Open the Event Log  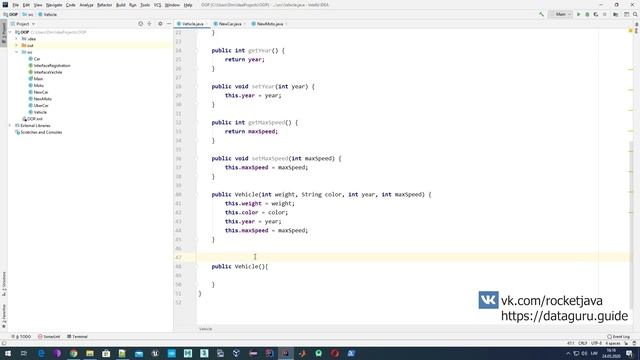pos(618,336)
